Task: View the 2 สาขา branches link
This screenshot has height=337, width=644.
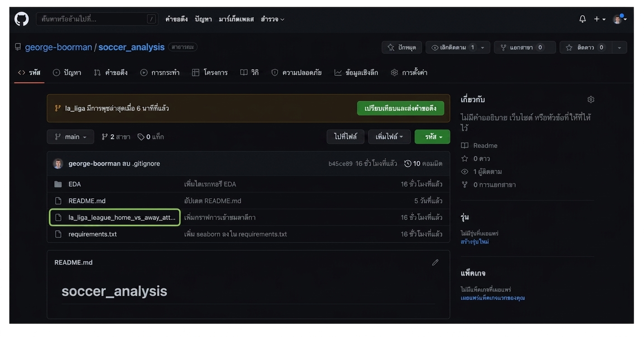Action: [116, 137]
